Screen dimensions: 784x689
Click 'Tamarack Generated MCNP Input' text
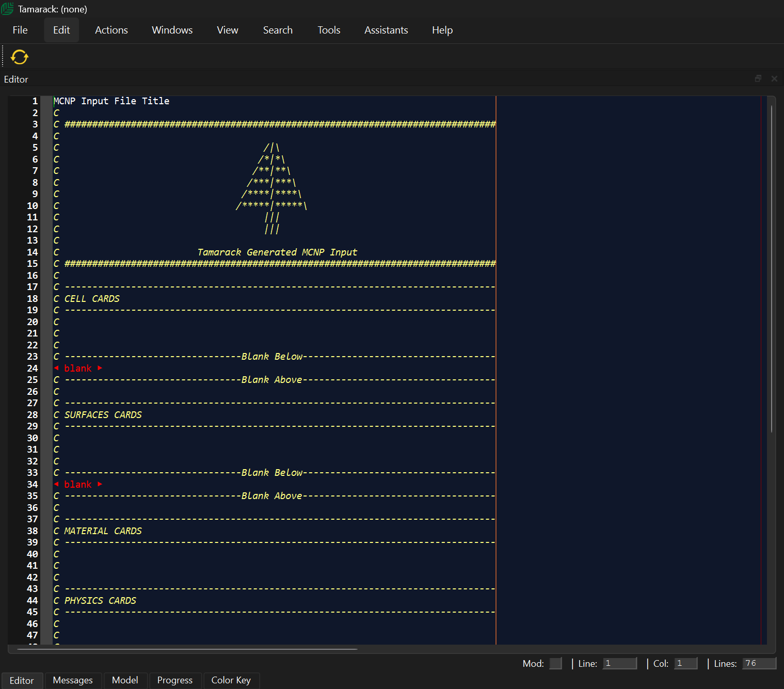click(x=277, y=252)
